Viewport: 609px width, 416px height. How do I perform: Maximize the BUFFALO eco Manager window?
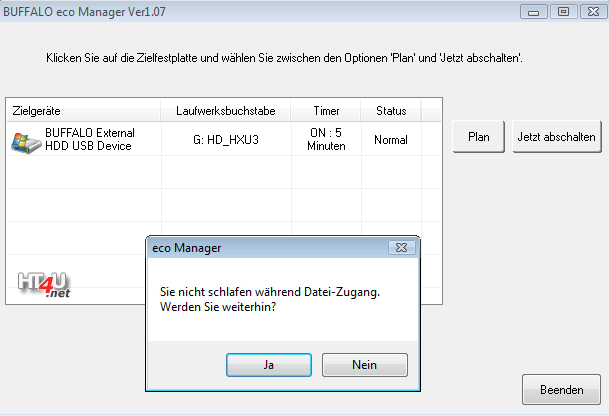point(564,12)
